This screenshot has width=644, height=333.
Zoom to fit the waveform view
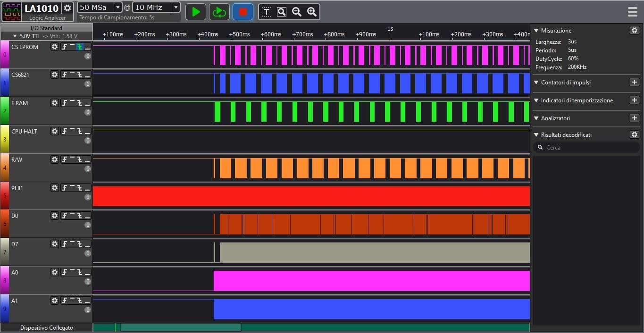tap(282, 12)
